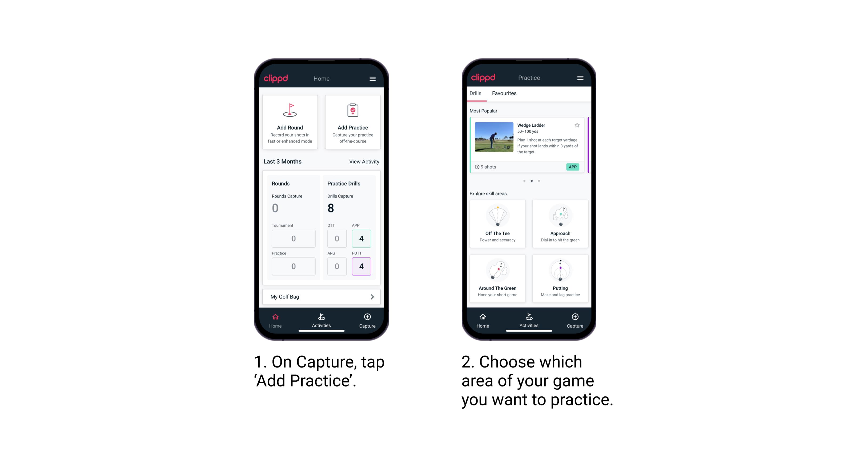Switch to the Drills tab

tap(477, 94)
